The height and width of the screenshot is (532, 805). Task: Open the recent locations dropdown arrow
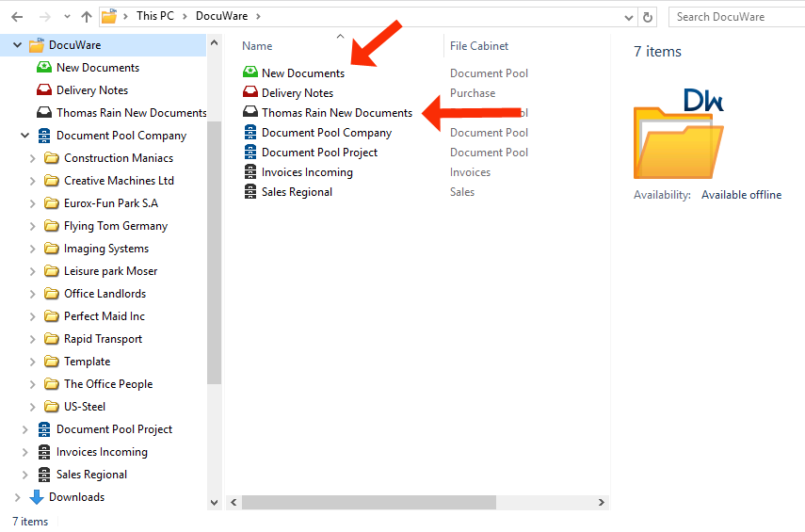(x=67, y=17)
